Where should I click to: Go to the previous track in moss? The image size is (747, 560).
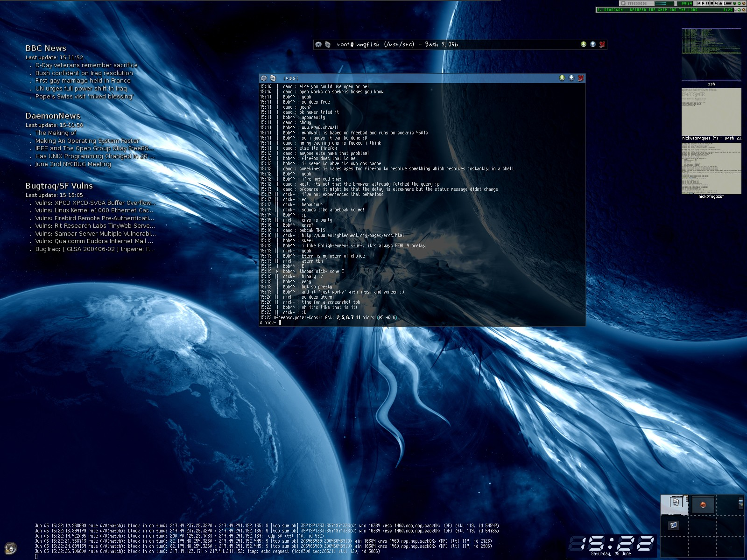699,3
